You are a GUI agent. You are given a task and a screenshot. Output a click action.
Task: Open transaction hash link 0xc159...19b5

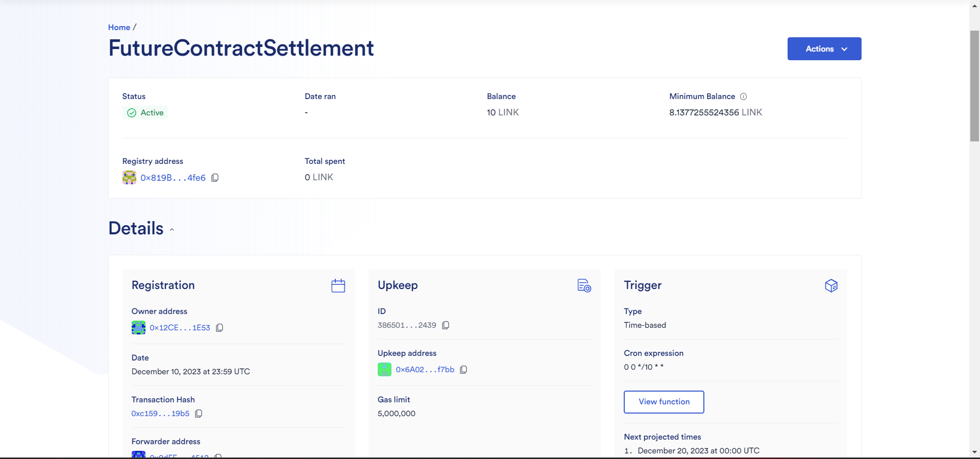click(160, 414)
